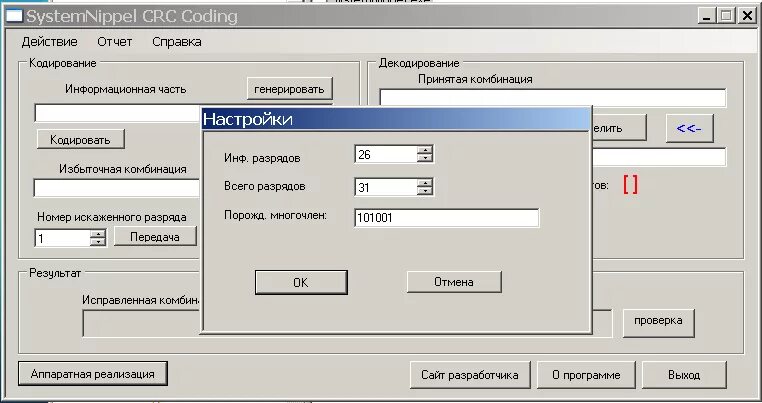The height and width of the screenshot is (403, 762).
Task: Click the Избыточная комбинация field
Action: [x=117, y=188]
